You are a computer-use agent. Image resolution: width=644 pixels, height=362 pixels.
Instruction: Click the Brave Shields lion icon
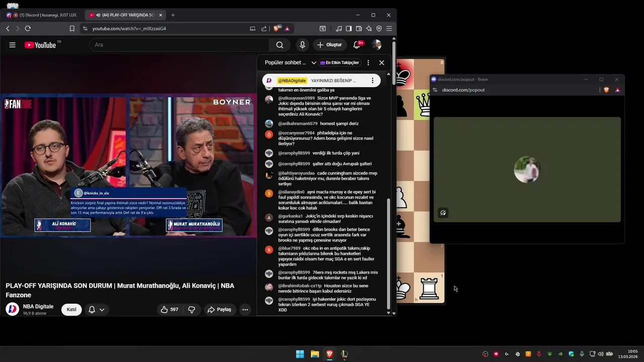coord(277,29)
